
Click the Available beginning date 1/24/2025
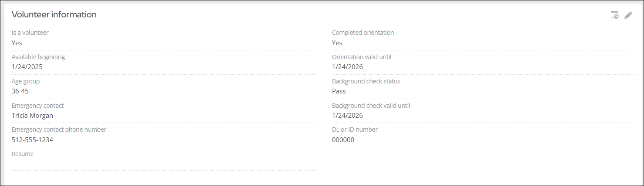[x=27, y=67]
